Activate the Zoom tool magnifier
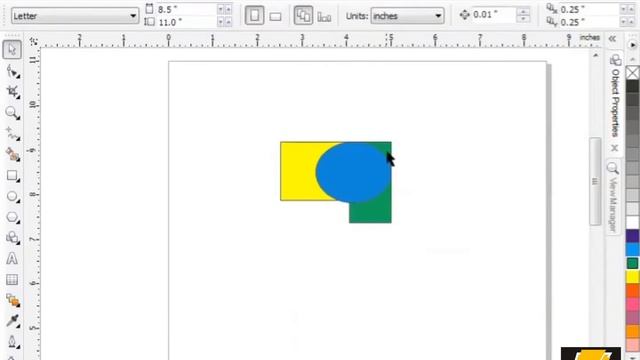Screen dimensions: 640x360 (12, 113)
